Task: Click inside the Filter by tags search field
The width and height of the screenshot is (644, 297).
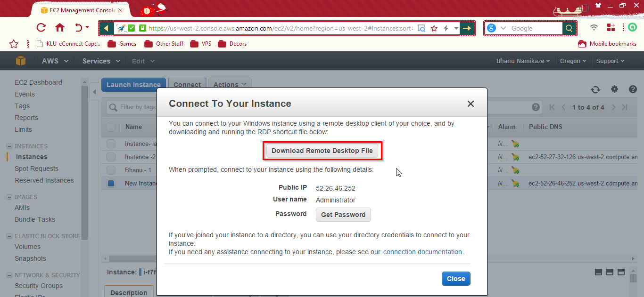Action: click(137, 107)
